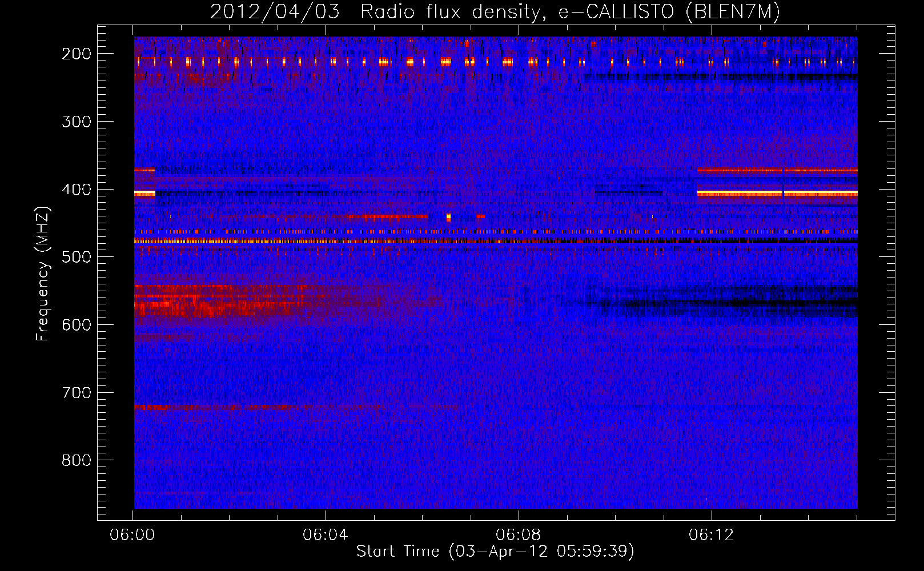The image size is (924, 571).
Task: Select the '400' frequency axis label
Action: [x=77, y=190]
